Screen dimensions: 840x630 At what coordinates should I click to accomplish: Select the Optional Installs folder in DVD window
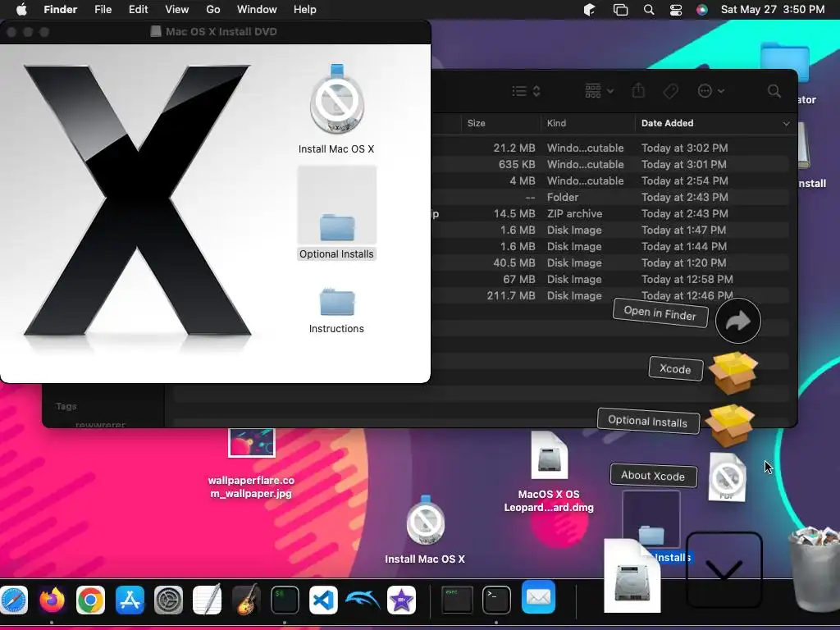[x=337, y=212]
